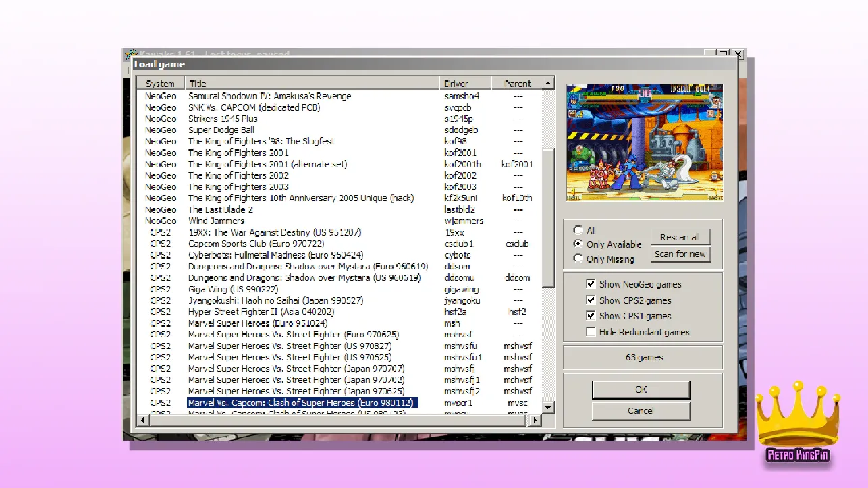Click the horizontal scrollbar thumb
Image resolution: width=868 pixels, height=488 pixels.
337,420
